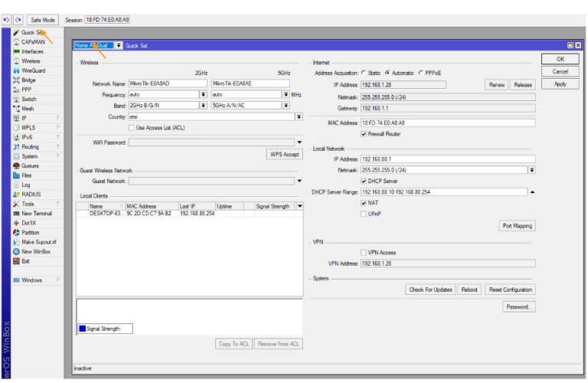Click the Renew button
Viewport: 588px width, 383px height.
497,85
